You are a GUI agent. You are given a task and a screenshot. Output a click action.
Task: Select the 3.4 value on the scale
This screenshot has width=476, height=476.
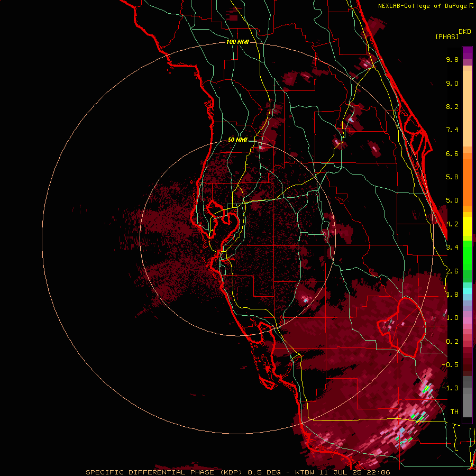pos(452,247)
